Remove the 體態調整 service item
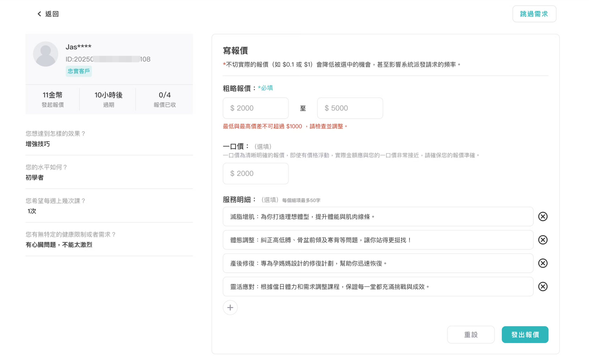 click(x=543, y=240)
